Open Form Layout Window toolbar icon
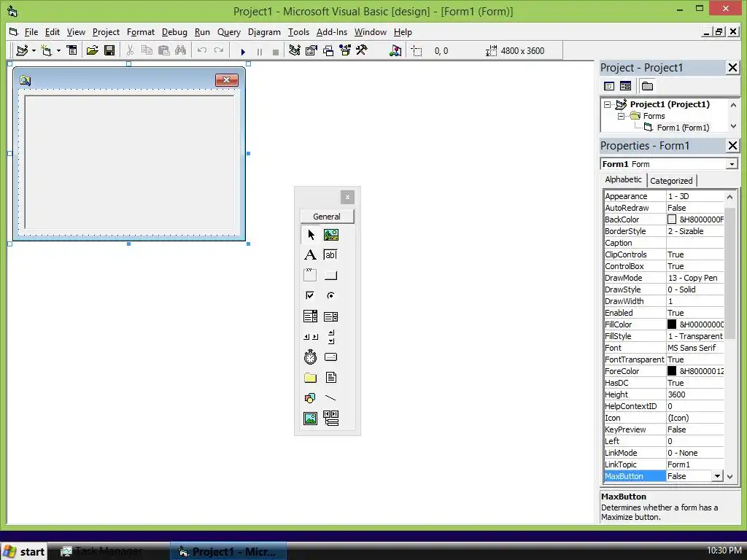747x560 pixels. click(328, 50)
